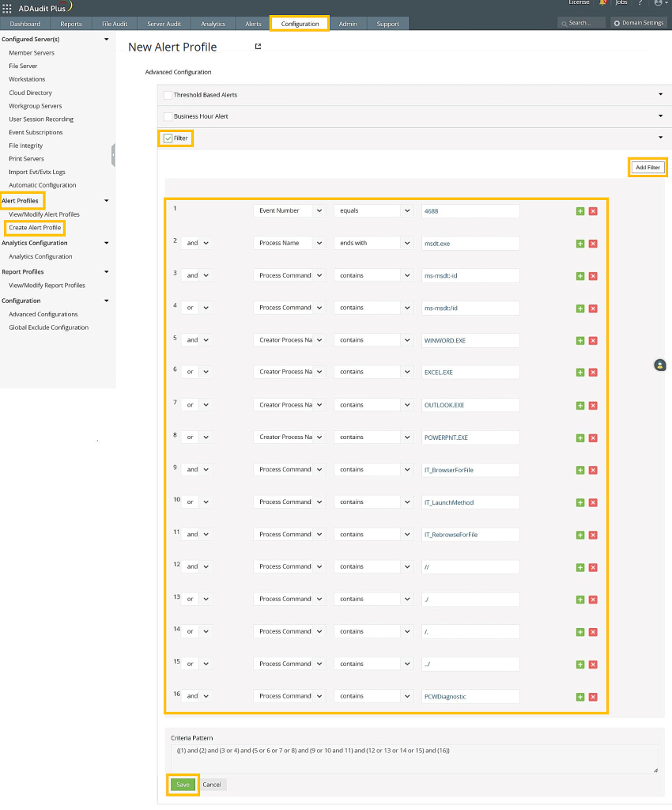Collapse the Configured Server(s) sidebar section
Viewport: 672px width, 810px height.
pos(107,39)
